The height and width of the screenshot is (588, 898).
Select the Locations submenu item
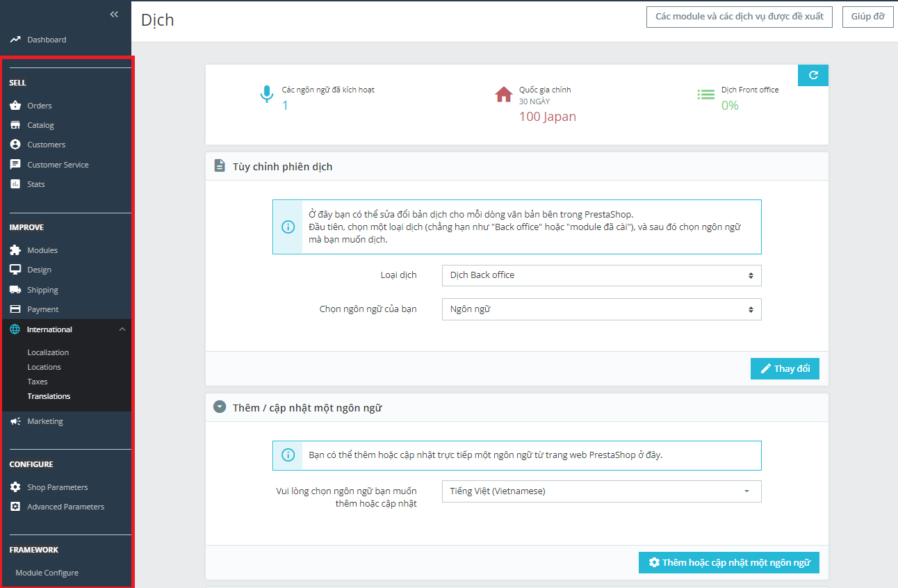point(44,367)
